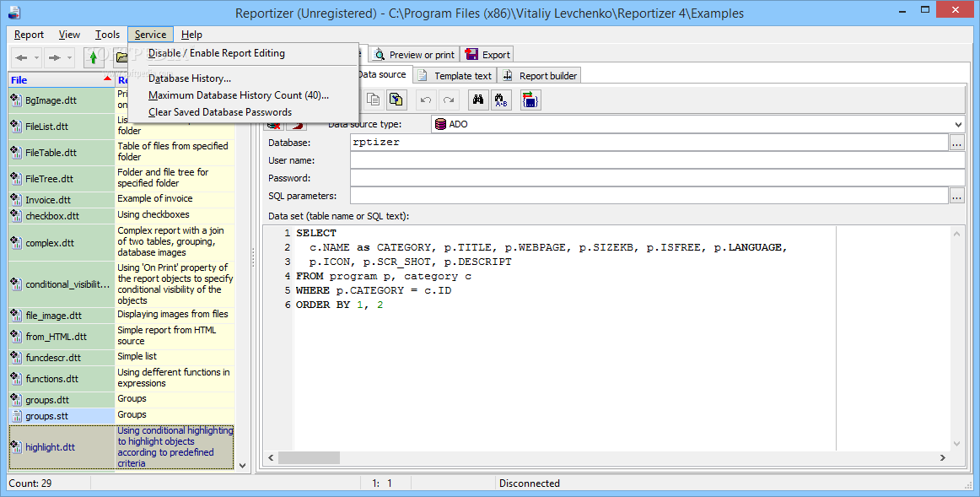Click SQL editor vertical scroll down arrow
This screenshot has height=497, width=980.
[957, 444]
